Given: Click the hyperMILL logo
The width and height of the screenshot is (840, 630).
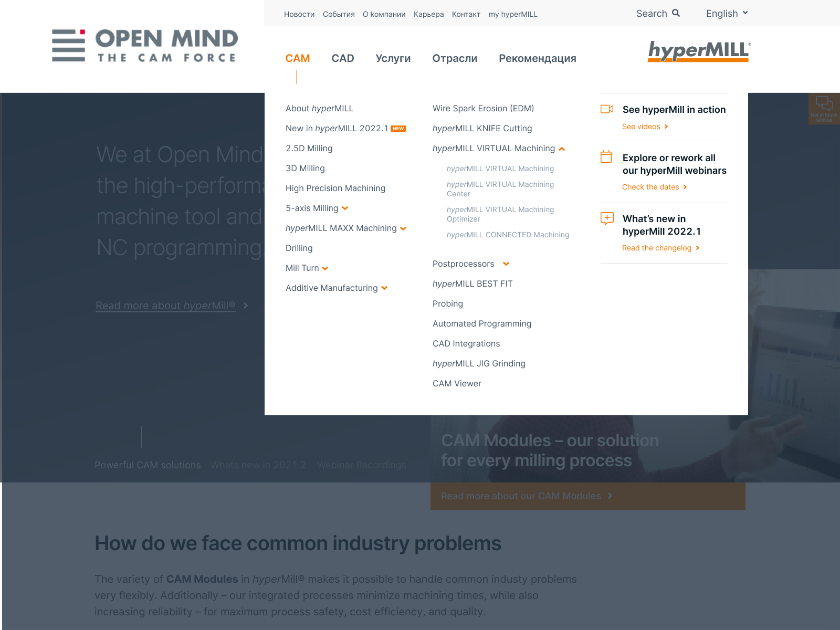Looking at the screenshot, I should [699, 51].
